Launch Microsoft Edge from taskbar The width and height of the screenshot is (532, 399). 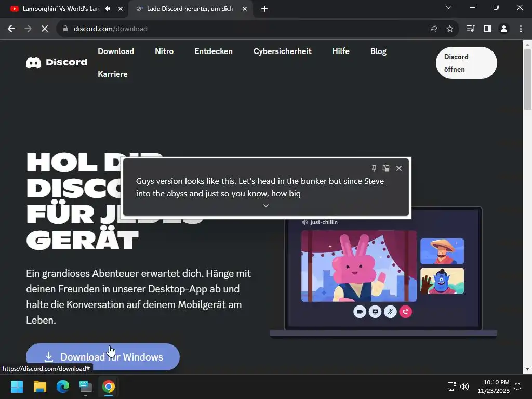click(x=63, y=387)
